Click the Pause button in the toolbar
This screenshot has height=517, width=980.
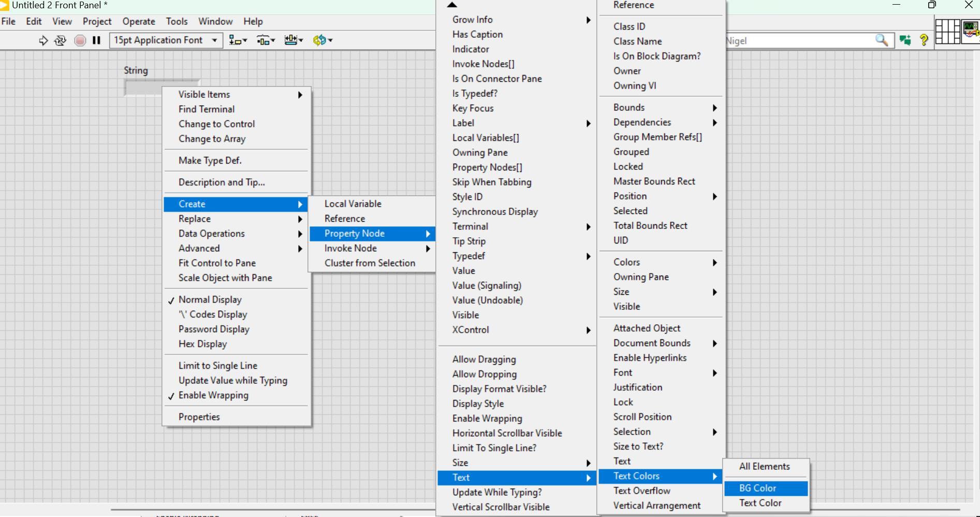tap(96, 40)
